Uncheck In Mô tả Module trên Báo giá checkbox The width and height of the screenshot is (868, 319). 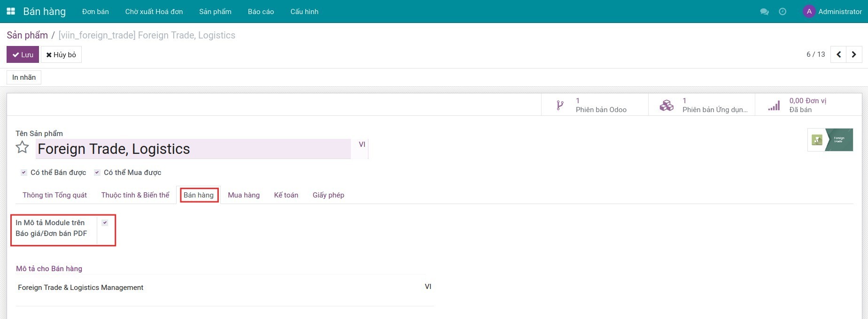click(105, 223)
